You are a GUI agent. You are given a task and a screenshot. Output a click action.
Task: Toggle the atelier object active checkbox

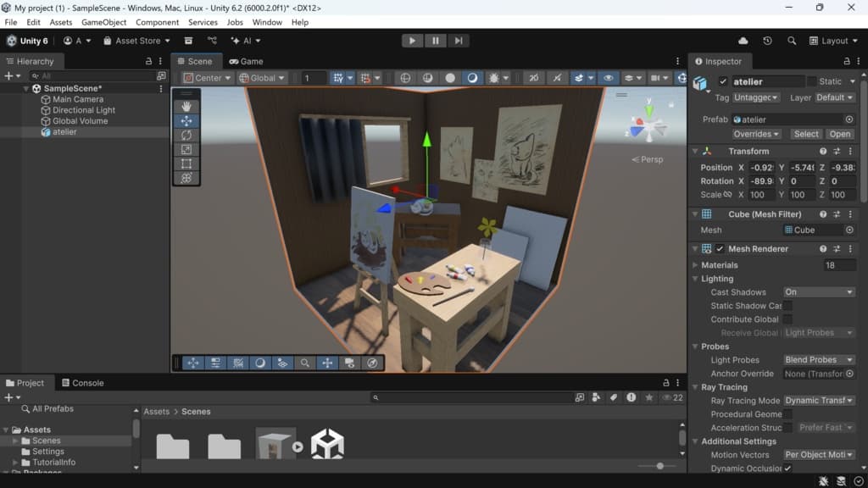723,81
